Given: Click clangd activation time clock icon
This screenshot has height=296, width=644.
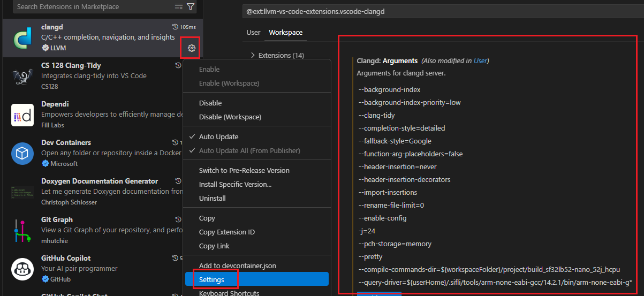Looking at the screenshot, I should pyautogui.click(x=175, y=27).
